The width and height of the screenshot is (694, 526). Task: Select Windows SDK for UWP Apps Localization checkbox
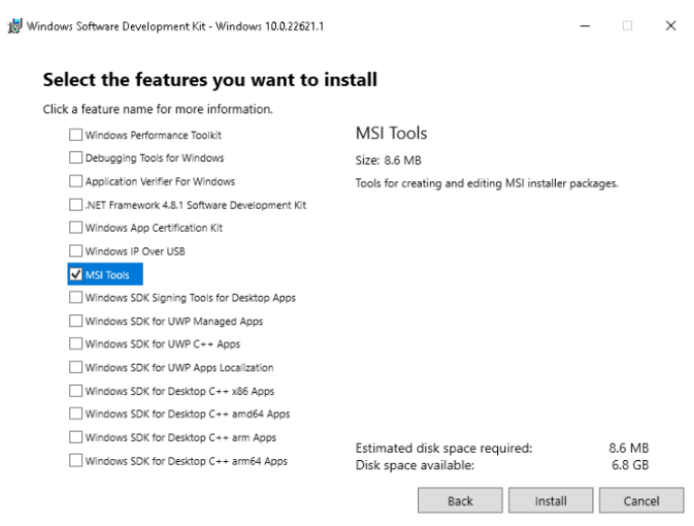[x=76, y=367]
